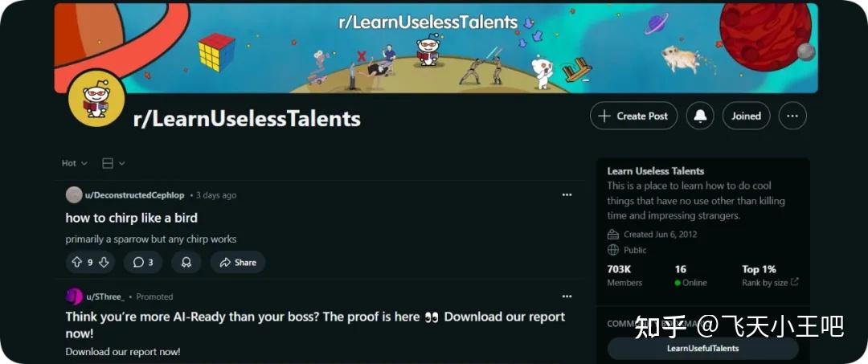Open the 'how to chirp like a bird' post
Image resolution: width=868 pixels, height=364 pixels.
tap(132, 218)
